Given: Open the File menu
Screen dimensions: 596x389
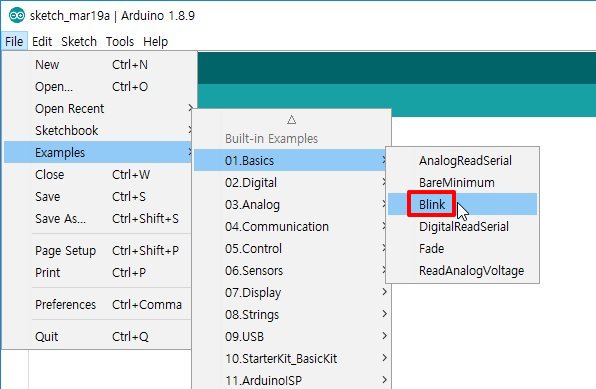Looking at the screenshot, I should click(14, 41).
